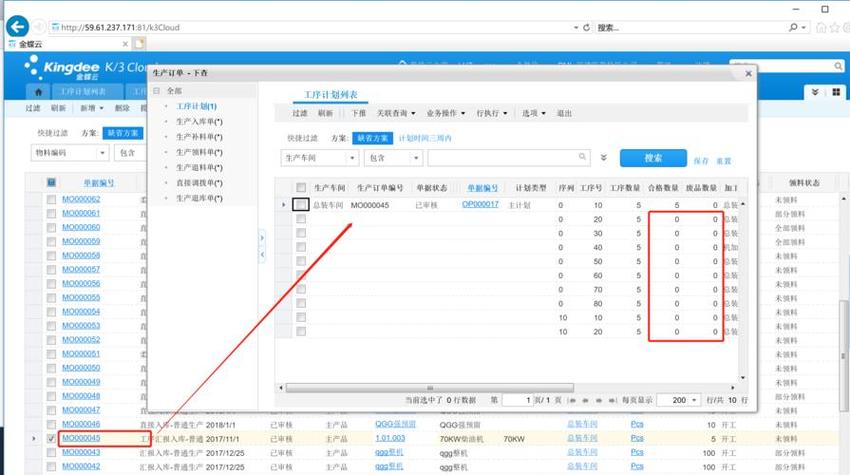This screenshot has width=850, height=475.
Task: Toggle select-all checkbox in background order list
Action: 51,183
